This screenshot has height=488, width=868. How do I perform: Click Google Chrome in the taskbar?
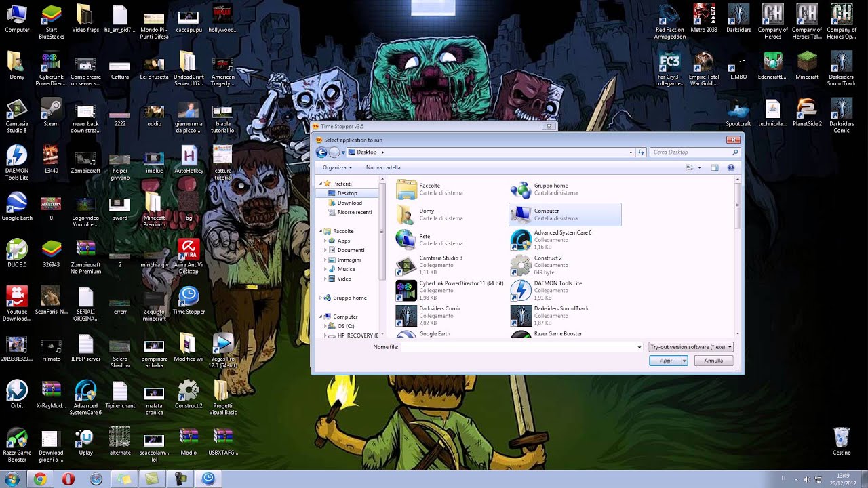40,479
